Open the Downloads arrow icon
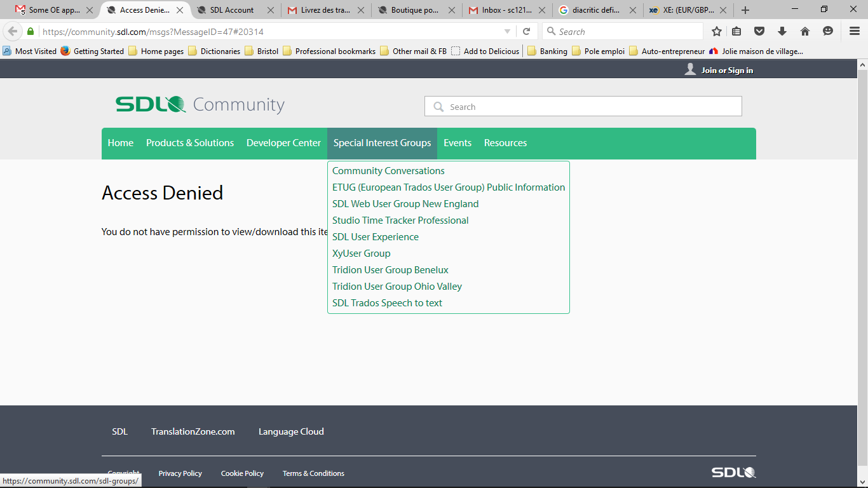 [782, 32]
